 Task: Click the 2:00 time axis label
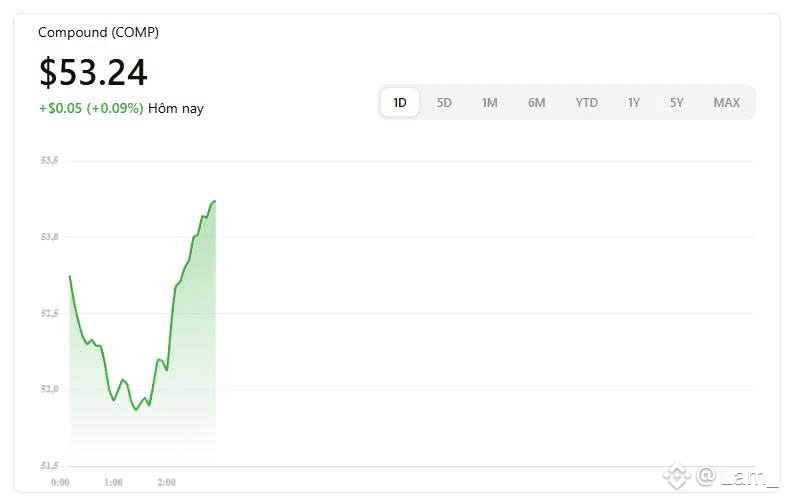pyautogui.click(x=166, y=482)
